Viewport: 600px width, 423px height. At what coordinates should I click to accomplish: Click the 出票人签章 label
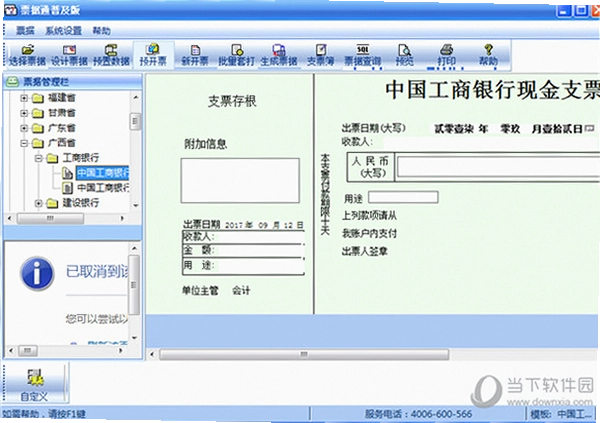364,252
